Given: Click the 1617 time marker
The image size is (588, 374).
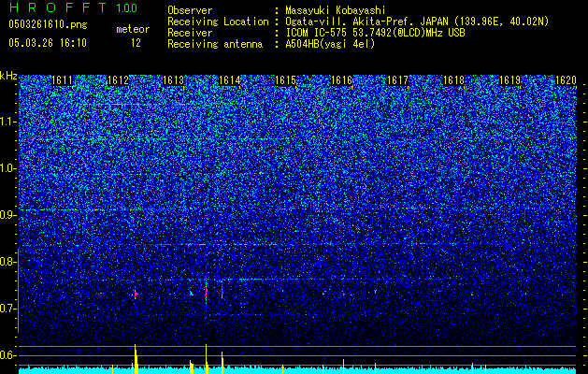Looking at the screenshot, I should pos(397,80).
